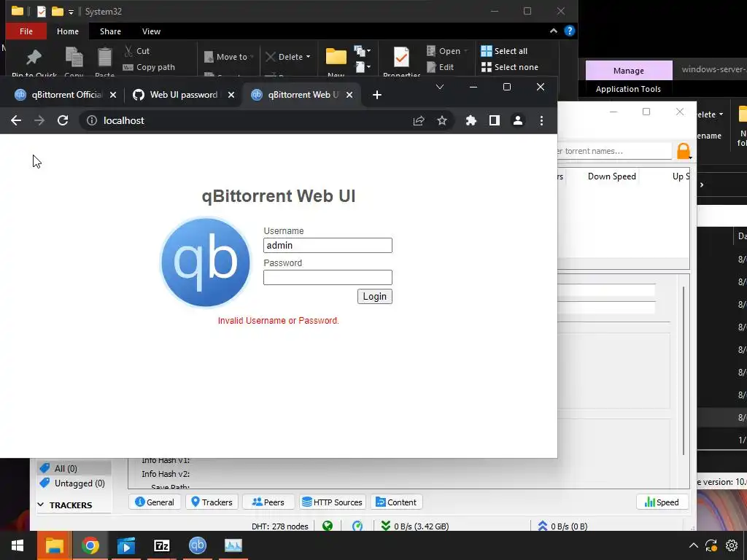Viewport: 747px width, 560px height.
Task: Select Untagged (0) tag filter
Action: (x=74, y=483)
